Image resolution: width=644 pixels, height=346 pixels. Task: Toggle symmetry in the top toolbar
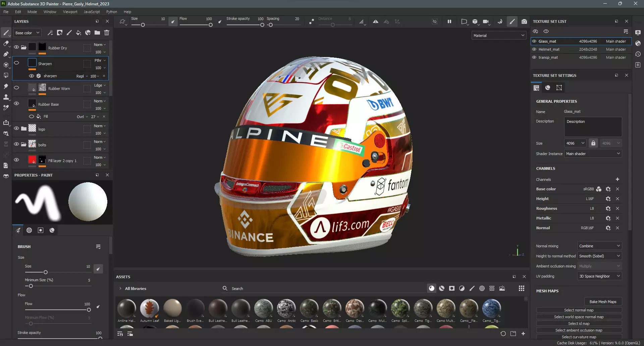pos(376,21)
